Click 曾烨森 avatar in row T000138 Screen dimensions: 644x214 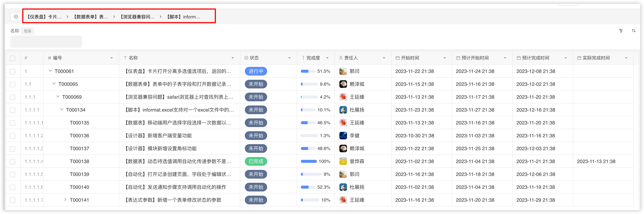(343, 161)
